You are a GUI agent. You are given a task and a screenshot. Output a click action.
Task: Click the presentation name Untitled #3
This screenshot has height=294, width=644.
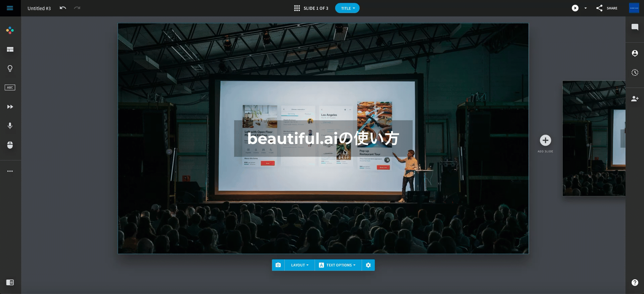click(x=39, y=8)
